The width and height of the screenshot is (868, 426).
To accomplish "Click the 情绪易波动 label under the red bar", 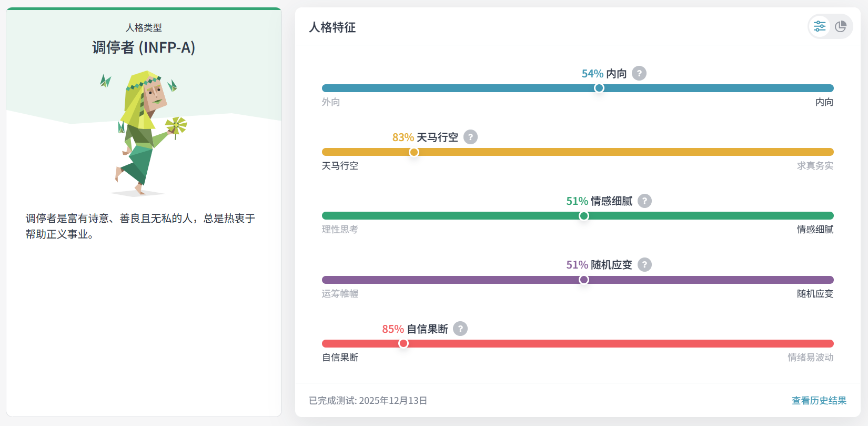I will click(x=810, y=358).
